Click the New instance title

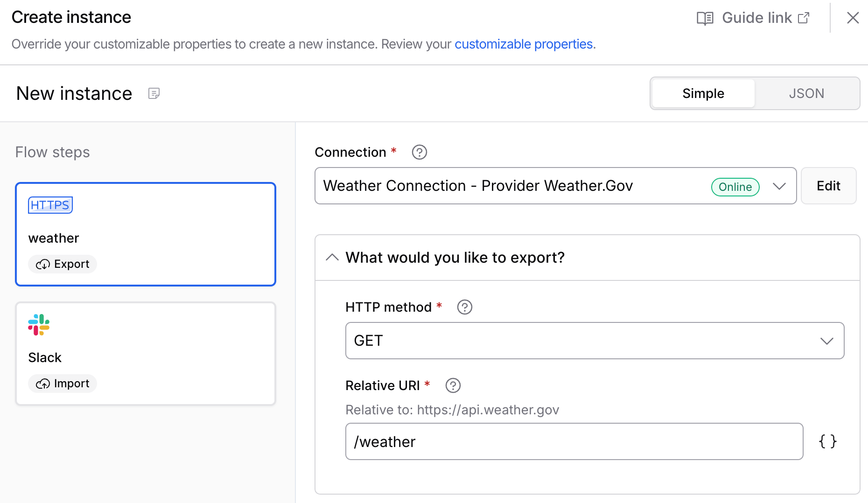click(74, 93)
